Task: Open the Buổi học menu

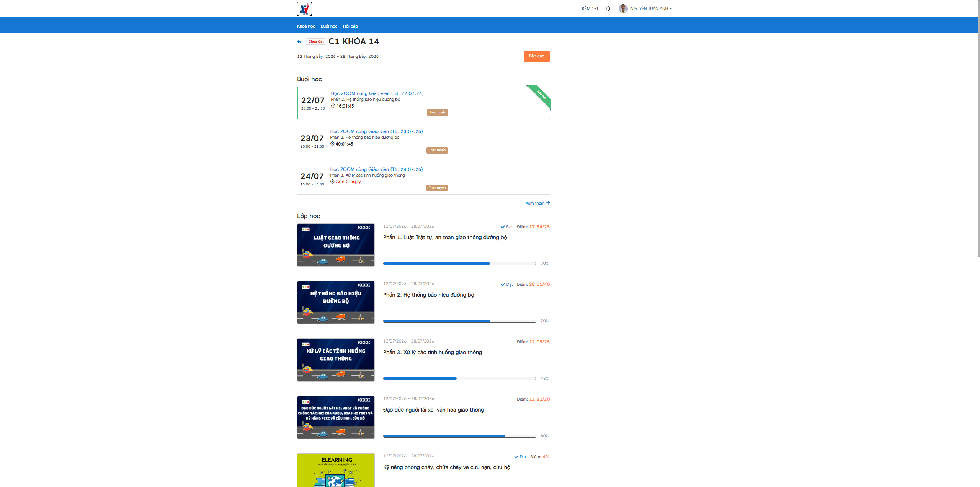Action: point(329,26)
